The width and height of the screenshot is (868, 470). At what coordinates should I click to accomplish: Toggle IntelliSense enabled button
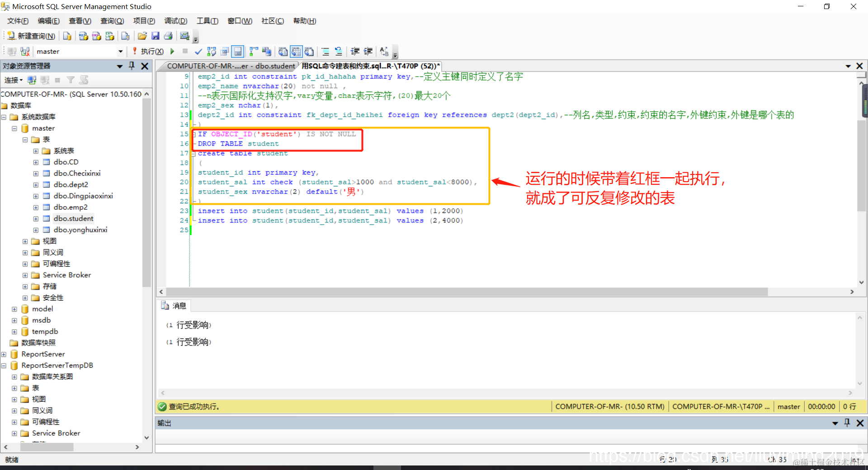238,52
